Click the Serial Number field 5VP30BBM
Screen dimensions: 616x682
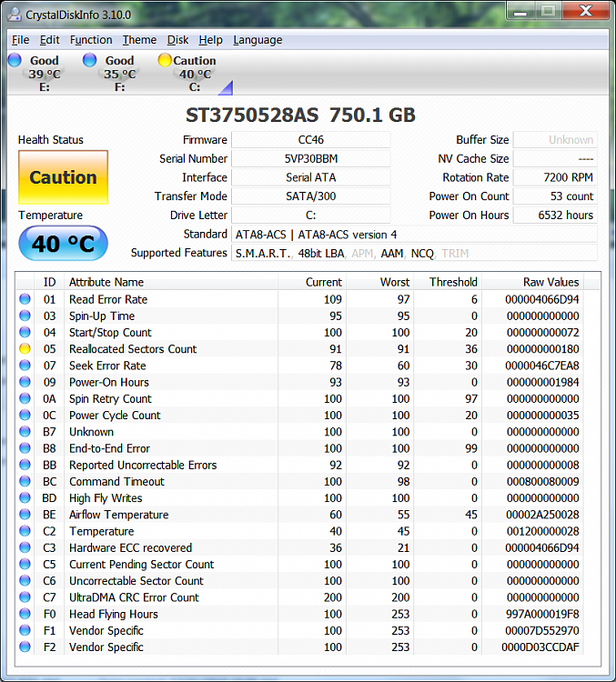pyautogui.click(x=311, y=158)
